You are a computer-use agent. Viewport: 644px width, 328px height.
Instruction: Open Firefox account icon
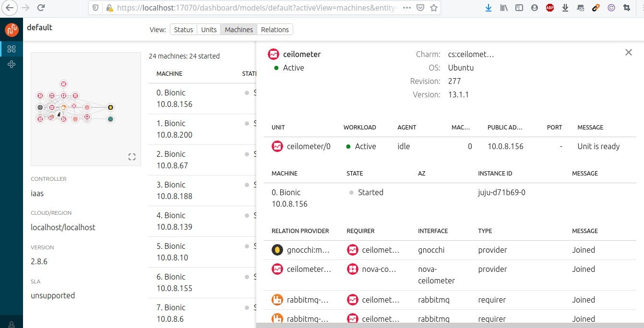535,8
